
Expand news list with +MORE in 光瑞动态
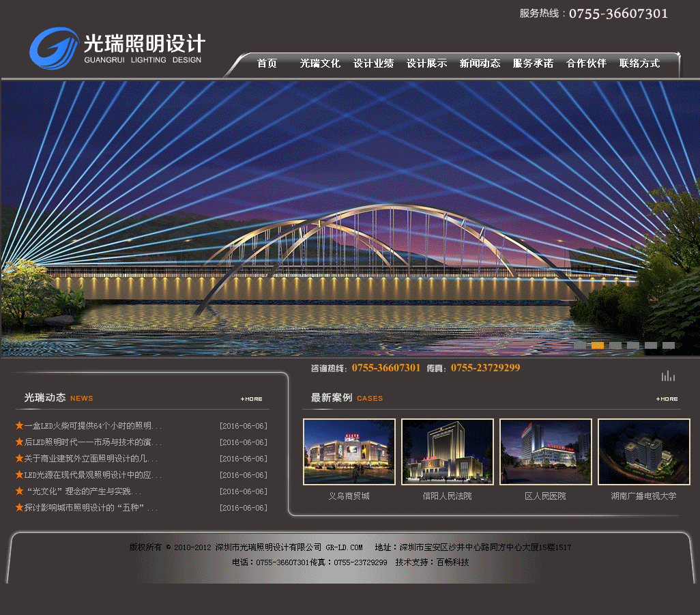click(x=251, y=399)
